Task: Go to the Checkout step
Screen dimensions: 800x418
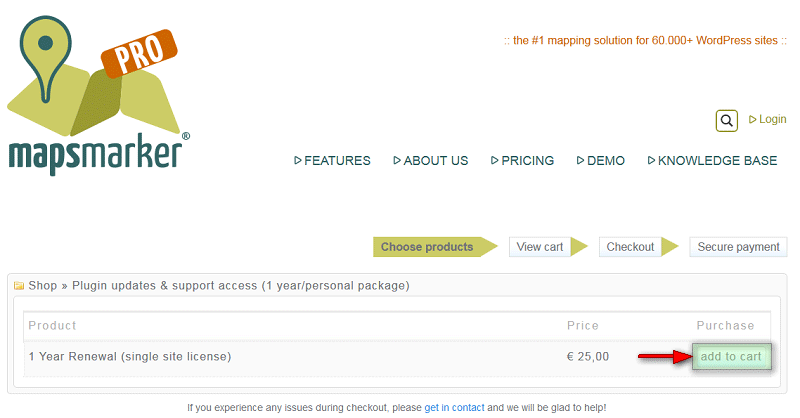Action: 630,247
